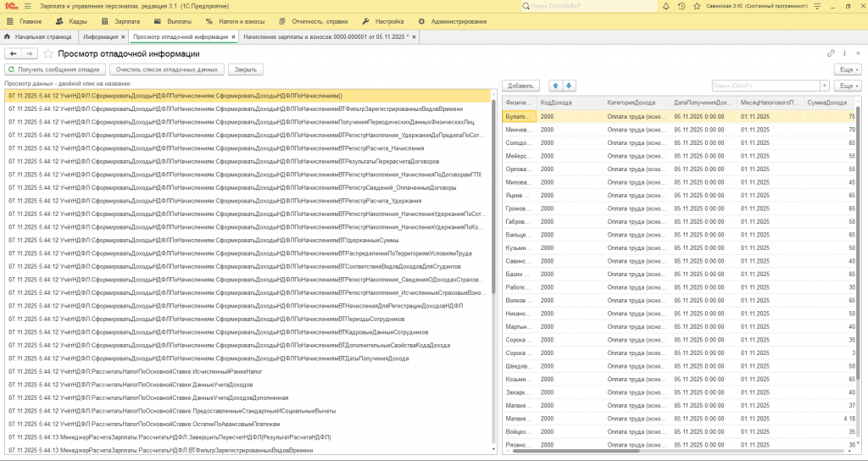Open the Зарплата menu section
The height and width of the screenshot is (461, 868).
(x=127, y=21)
